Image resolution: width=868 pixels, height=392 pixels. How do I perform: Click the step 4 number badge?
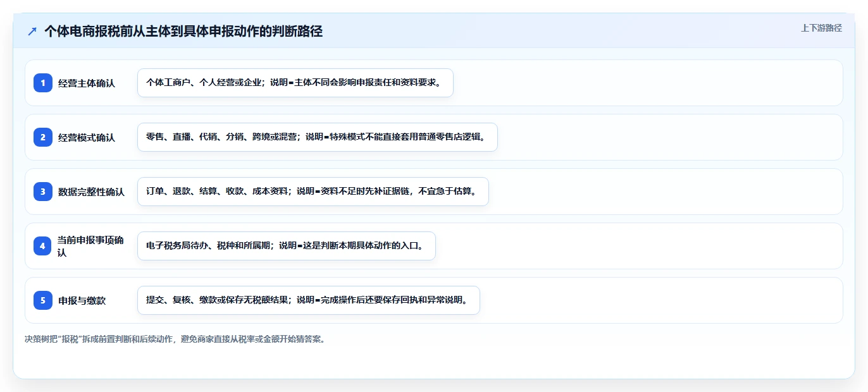point(43,246)
